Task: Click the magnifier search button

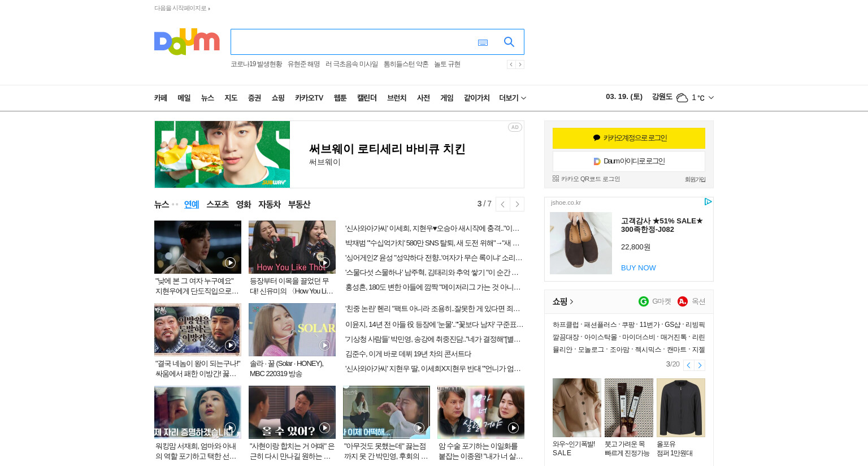Action: [x=509, y=42]
